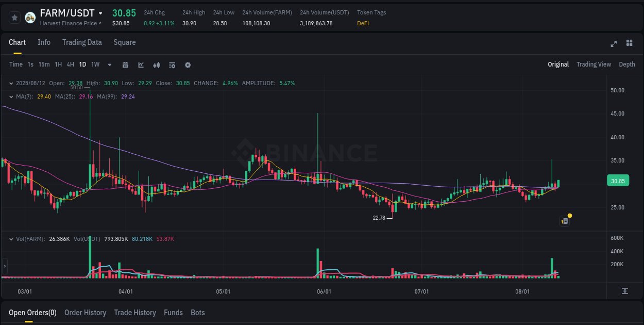Viewport: 644px width, 325px height.
Task: Collapse the MA indicator row chevron
Action: click(x=11, y=96)
